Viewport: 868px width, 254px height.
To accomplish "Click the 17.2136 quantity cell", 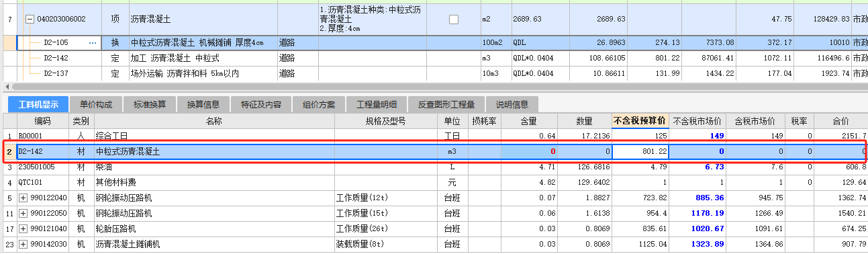I will [x=584, y=136].
